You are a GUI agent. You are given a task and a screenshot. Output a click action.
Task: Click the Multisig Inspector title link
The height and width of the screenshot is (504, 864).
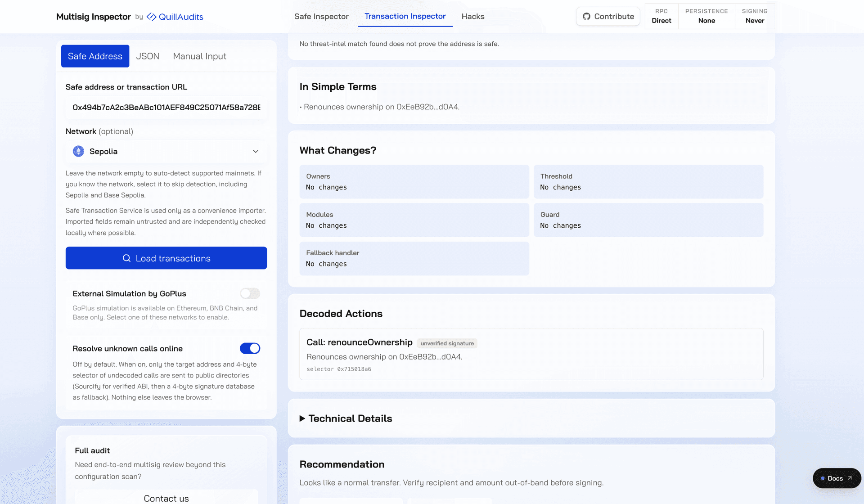click(x=94, y=17)
